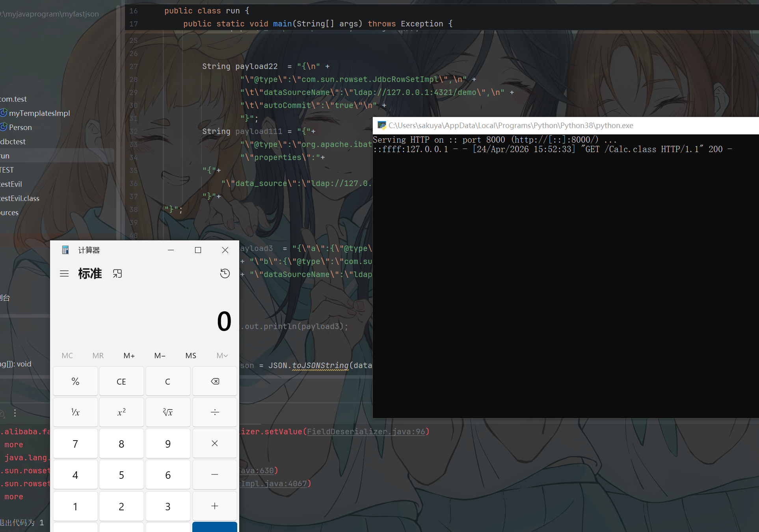Open the FieldDeserializer.java:96 stack trace link
Screen dimensions: 759x532
366,432
